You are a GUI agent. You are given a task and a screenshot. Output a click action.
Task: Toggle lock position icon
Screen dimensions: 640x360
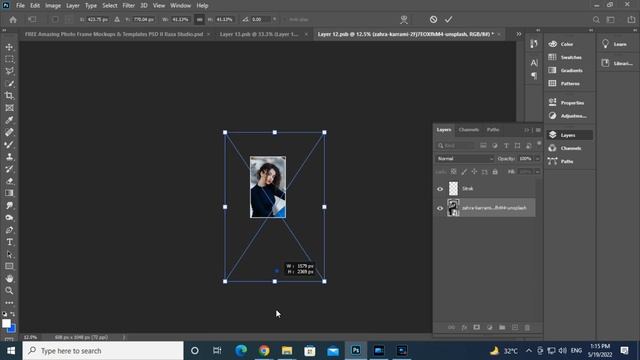(x=474, y=172)
